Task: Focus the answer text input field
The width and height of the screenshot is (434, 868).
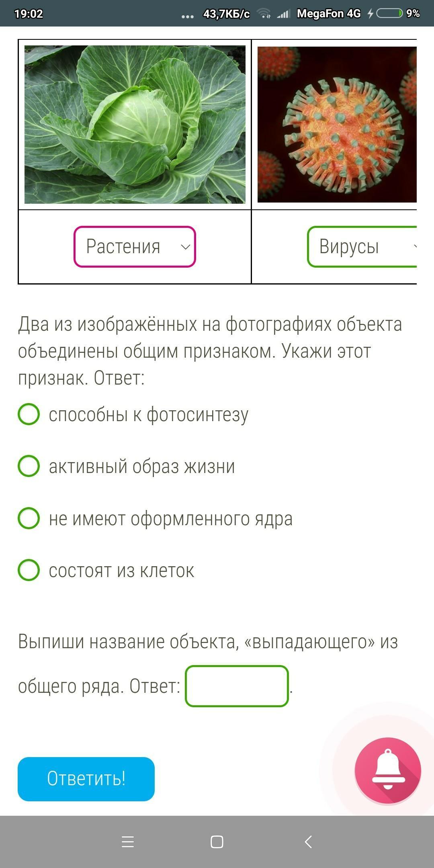Action: point(237,686)
